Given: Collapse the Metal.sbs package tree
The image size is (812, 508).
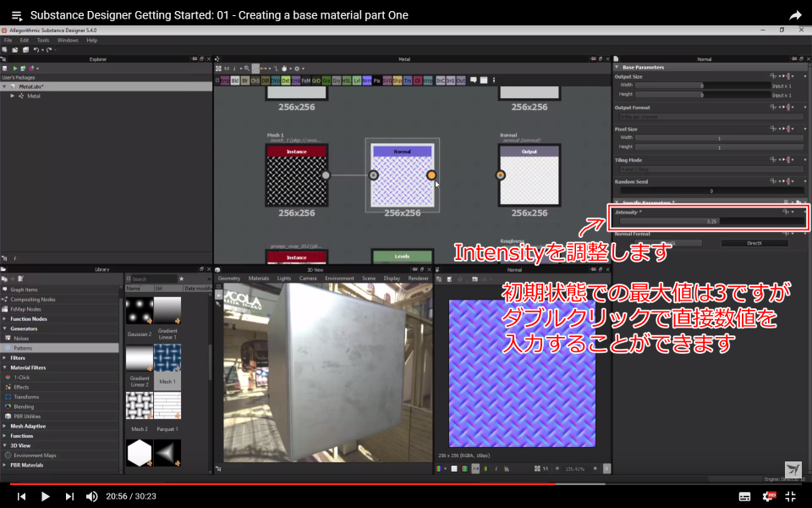Looking at the screenshot, I should click(5, 86).
